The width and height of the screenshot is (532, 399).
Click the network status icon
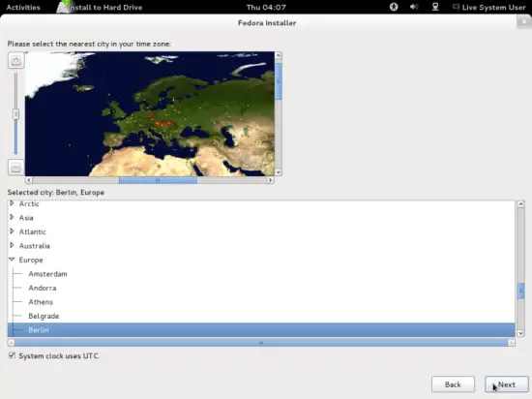435,7
